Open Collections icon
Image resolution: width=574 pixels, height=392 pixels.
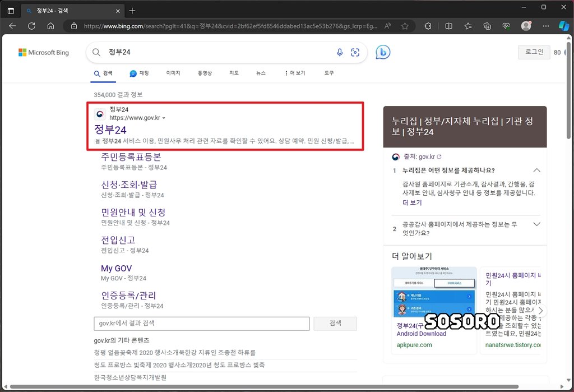pyautogui.click(x=487, y=26)
